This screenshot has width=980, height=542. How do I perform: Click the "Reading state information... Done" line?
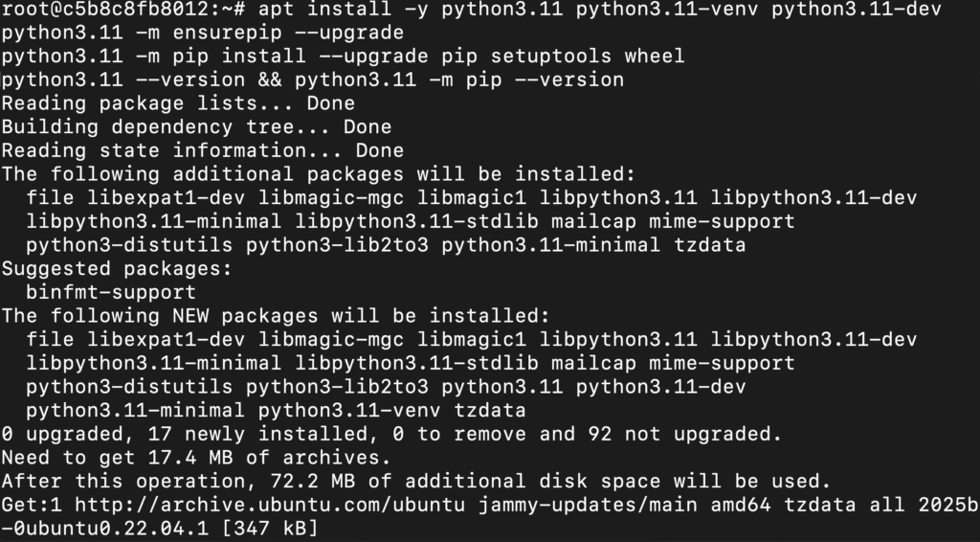tap(202, 150)
